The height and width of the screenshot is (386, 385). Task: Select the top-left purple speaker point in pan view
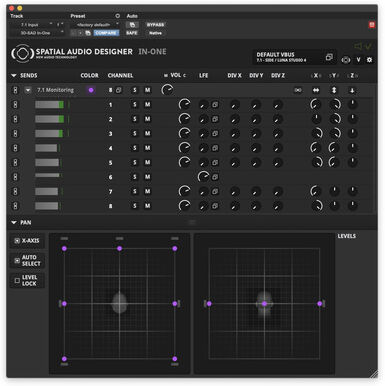(64, 248)
